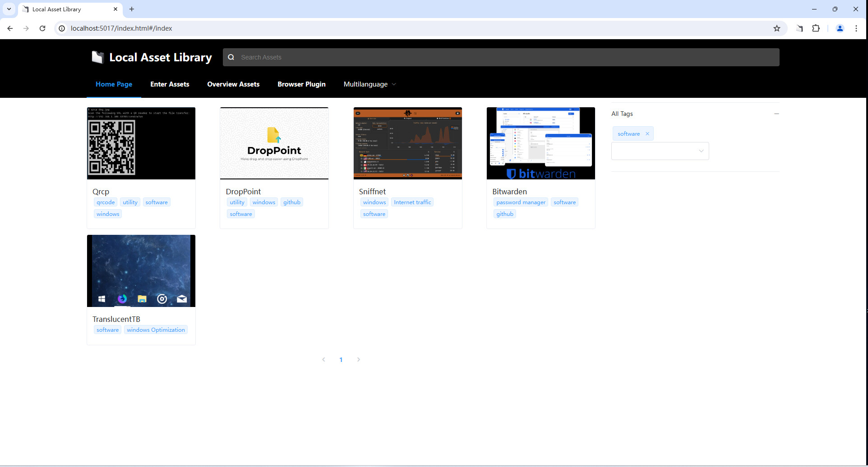Open the Overview Assets page
Viewport: 868px width, 467px height.
click(x=233, y=84)
